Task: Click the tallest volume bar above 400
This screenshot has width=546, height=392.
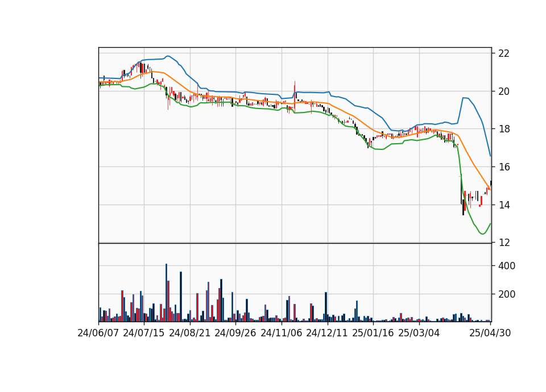Action: tap(166, 293)
